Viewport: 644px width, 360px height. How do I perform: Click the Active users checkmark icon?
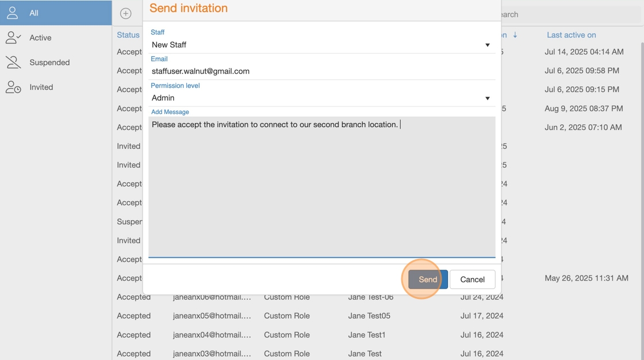click(x=13, y=38)
